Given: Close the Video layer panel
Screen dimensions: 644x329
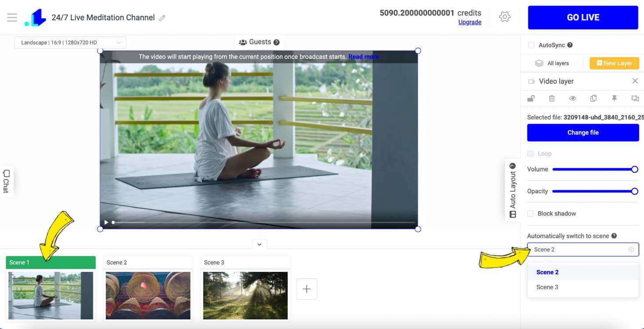Looking at the screenshot, I should point(635,81).
